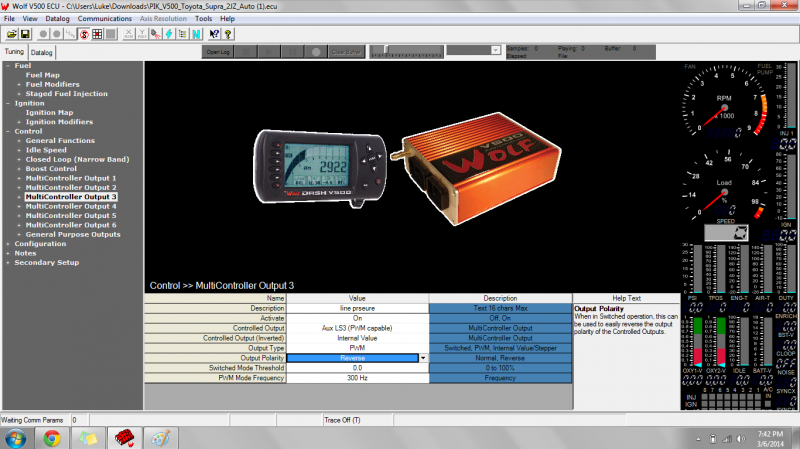Click the datalog pause button
800x449 pixels.
[x=292, y=52]
